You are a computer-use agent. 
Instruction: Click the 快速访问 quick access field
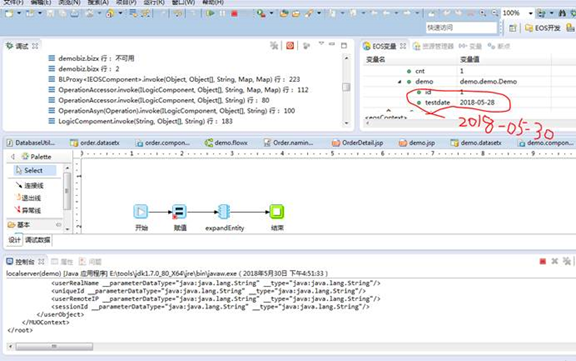coord(461,28)
